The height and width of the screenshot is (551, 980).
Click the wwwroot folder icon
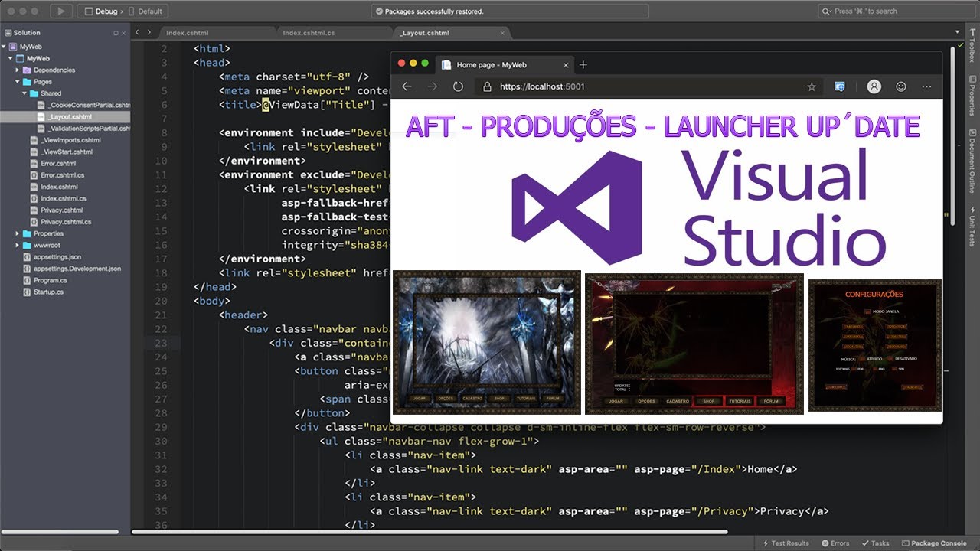click(x=28, y=246)
